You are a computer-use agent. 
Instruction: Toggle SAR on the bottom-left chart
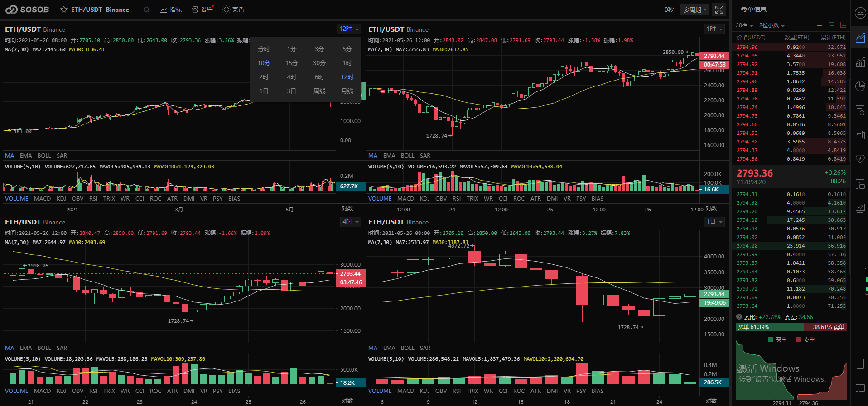(62, 348)
